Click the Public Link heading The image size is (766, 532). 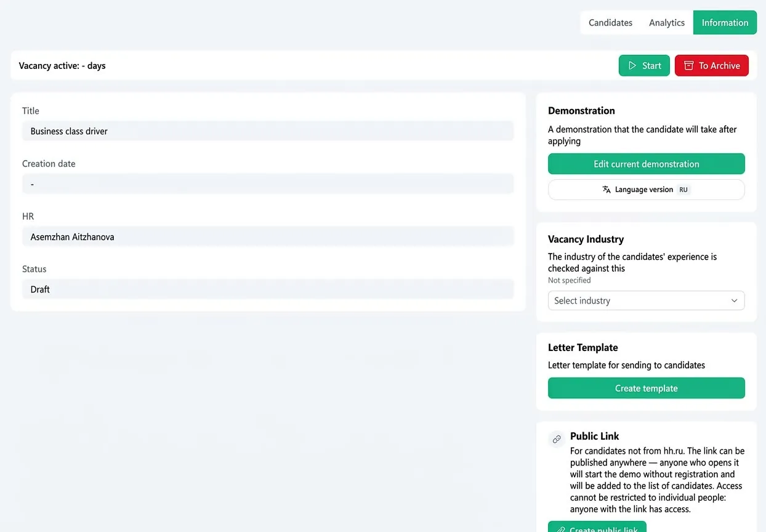[594, 436]
